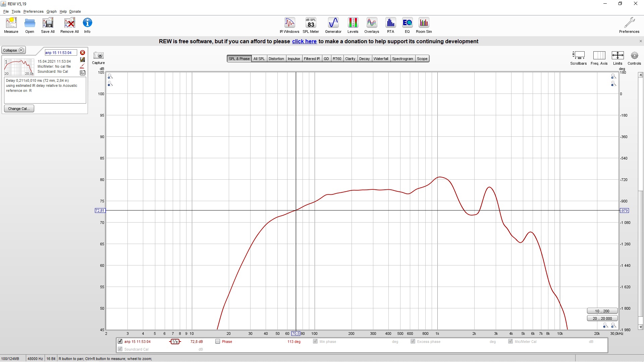Open the EQ window

tap(407, 25)
